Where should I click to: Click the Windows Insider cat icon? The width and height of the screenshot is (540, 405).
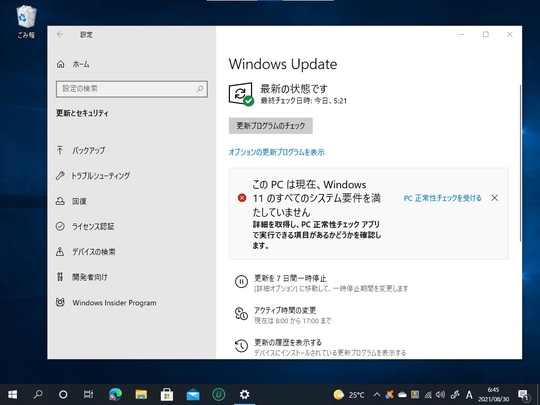pyautogui.click(x=60, y=302)
